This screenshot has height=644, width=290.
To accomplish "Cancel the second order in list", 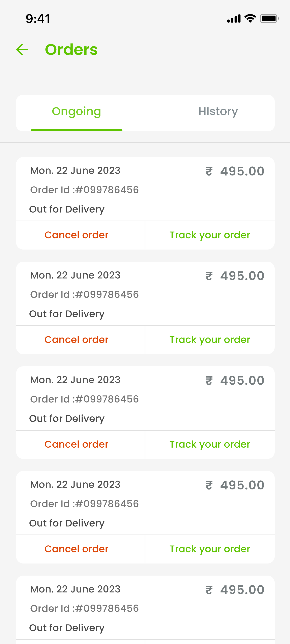I will point(76,340).
